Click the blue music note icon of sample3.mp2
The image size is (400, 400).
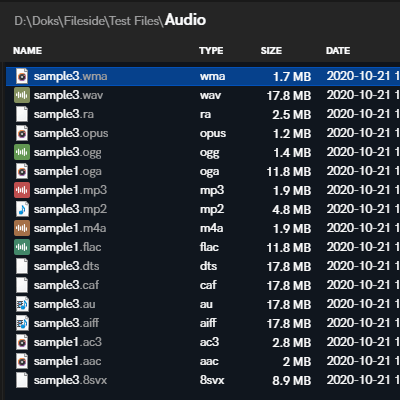click(x=22, y=209)
